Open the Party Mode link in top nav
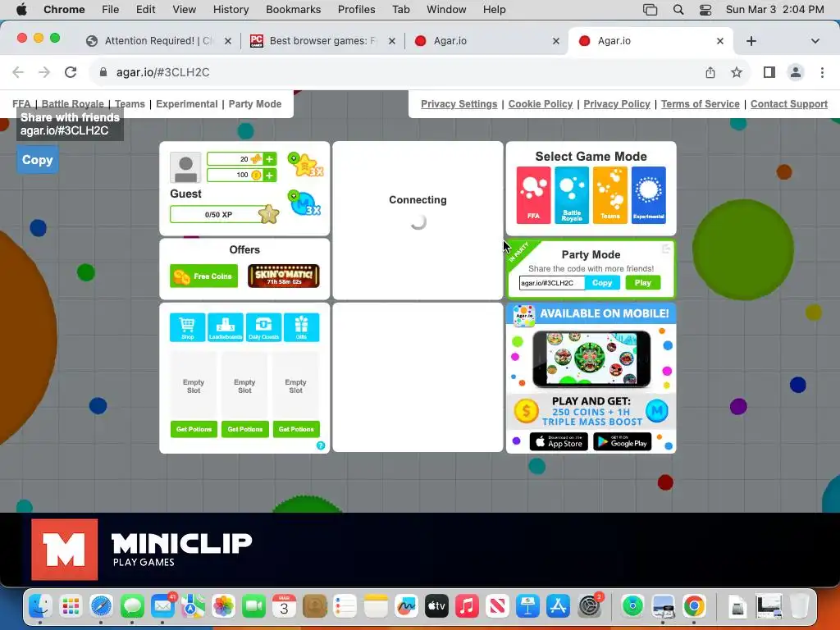Image resolution: width=840 pixels, height=630 pixels. [255, 104]
